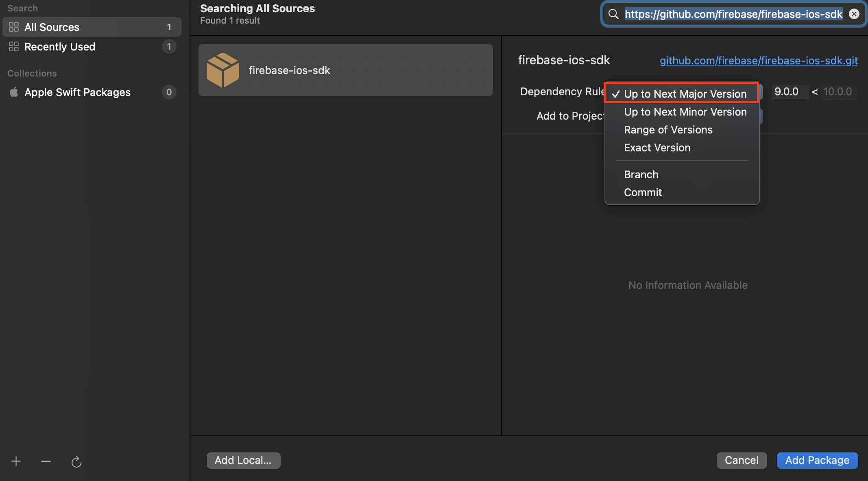
Task: Click the firebase-ios-sdk package box icon
Action: click(x=222, y=70)
